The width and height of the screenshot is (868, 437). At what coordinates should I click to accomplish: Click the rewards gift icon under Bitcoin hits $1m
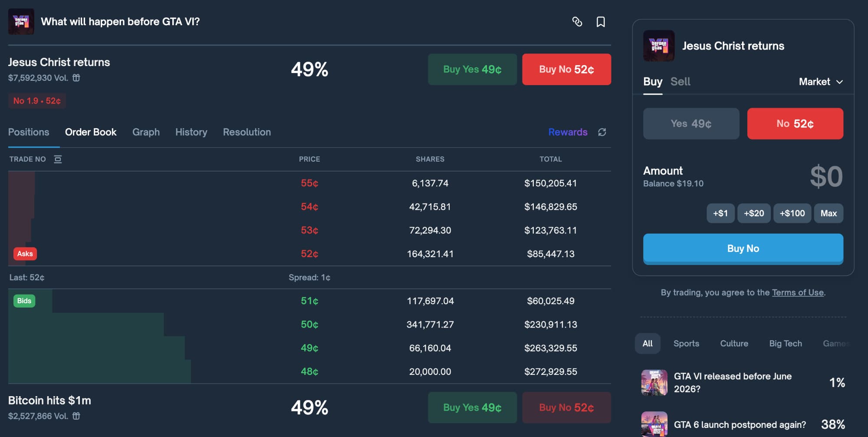coord(76,416)
